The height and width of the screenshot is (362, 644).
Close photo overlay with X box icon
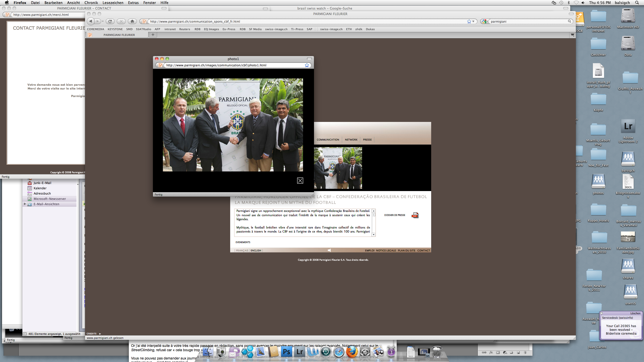pyautogui.click(x=300, y=180)
